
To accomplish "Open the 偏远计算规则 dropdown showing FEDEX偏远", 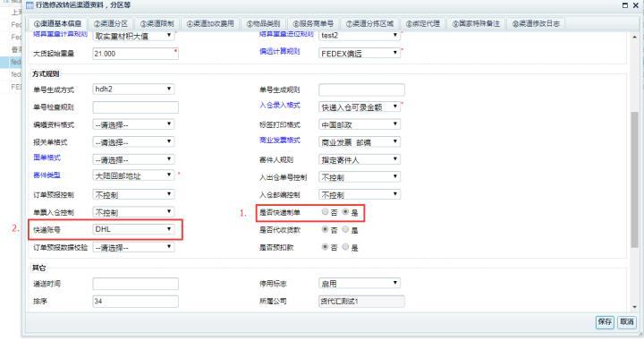I will coord(359,53).
